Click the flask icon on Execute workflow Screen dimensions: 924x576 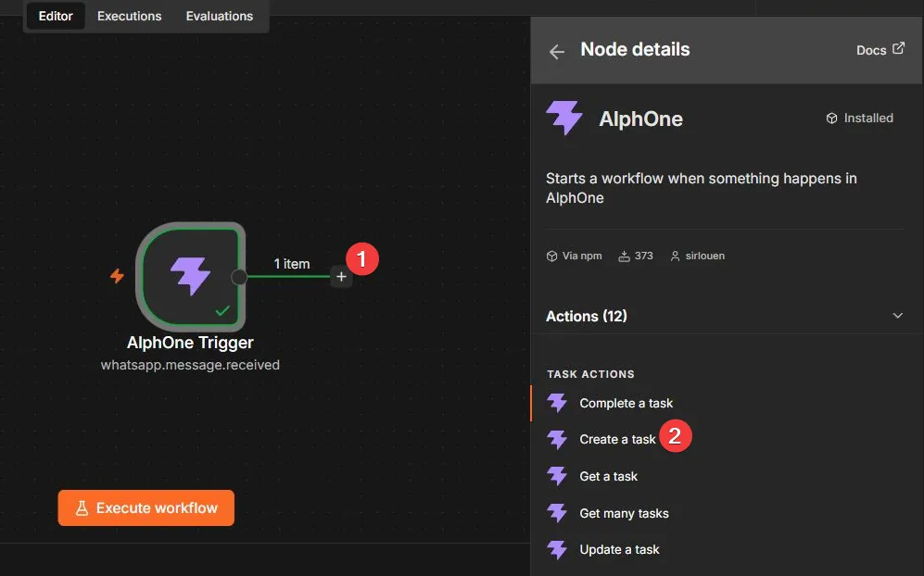pos(82,508)
